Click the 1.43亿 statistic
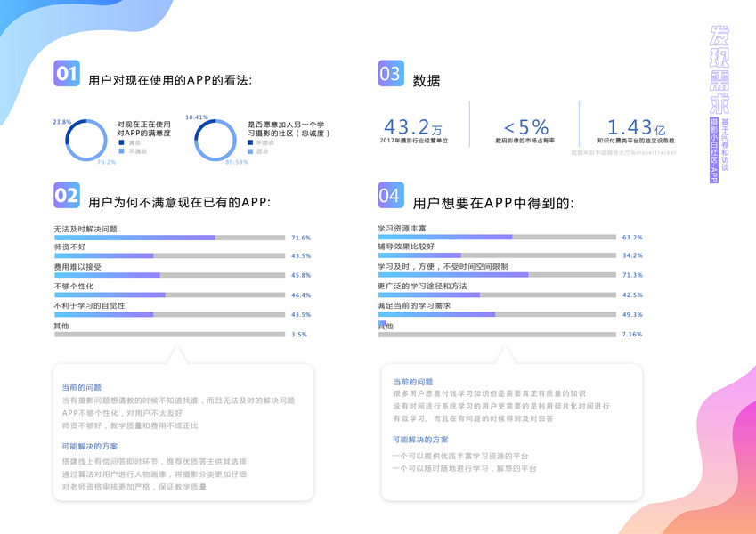 pyautogui.click(x=636, y=127)
